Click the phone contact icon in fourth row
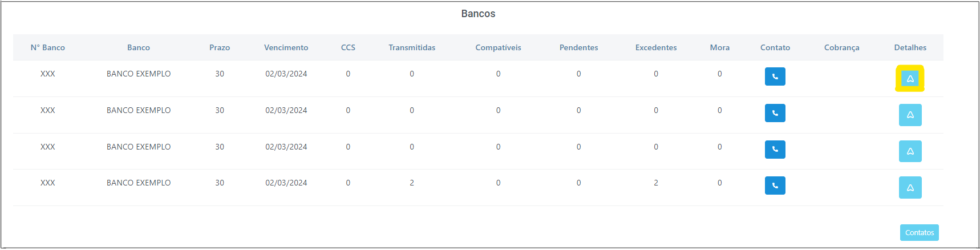 (775, 186)
